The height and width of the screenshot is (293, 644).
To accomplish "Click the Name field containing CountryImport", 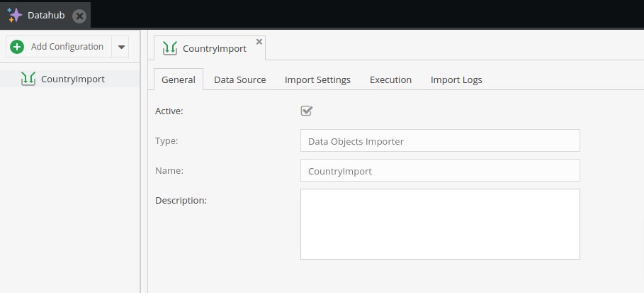I will (440, 170).
